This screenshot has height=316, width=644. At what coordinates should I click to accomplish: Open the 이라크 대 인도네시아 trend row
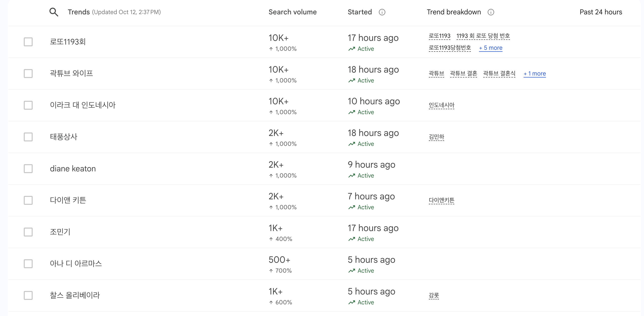83,105
